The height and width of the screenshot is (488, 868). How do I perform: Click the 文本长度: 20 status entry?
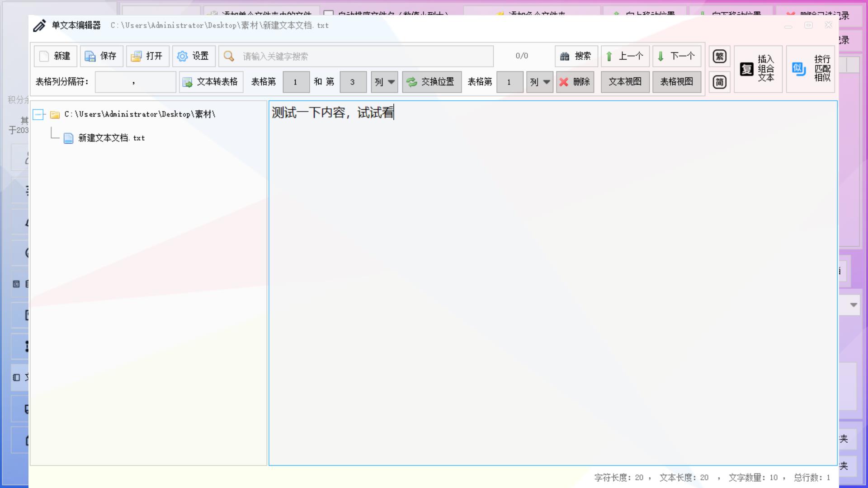click(684, 478)
